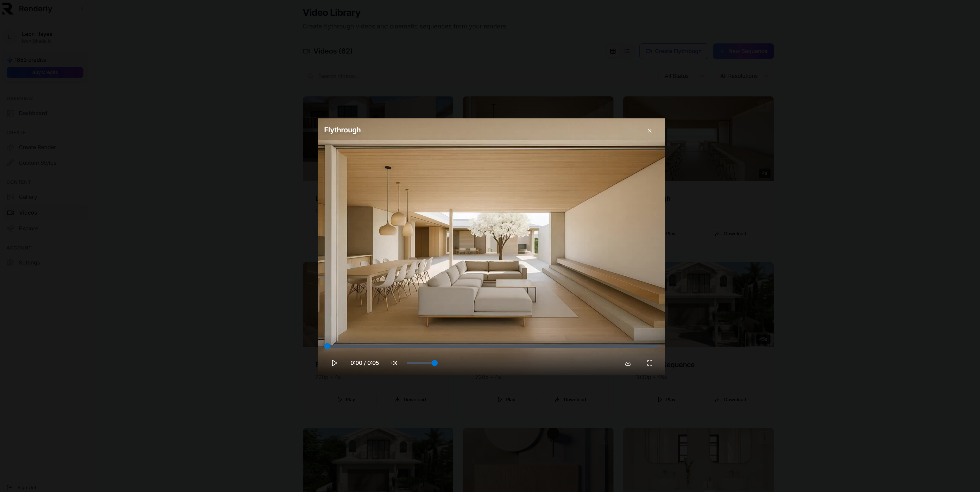Play the Flythrough video in the modal

coord(334,363)
